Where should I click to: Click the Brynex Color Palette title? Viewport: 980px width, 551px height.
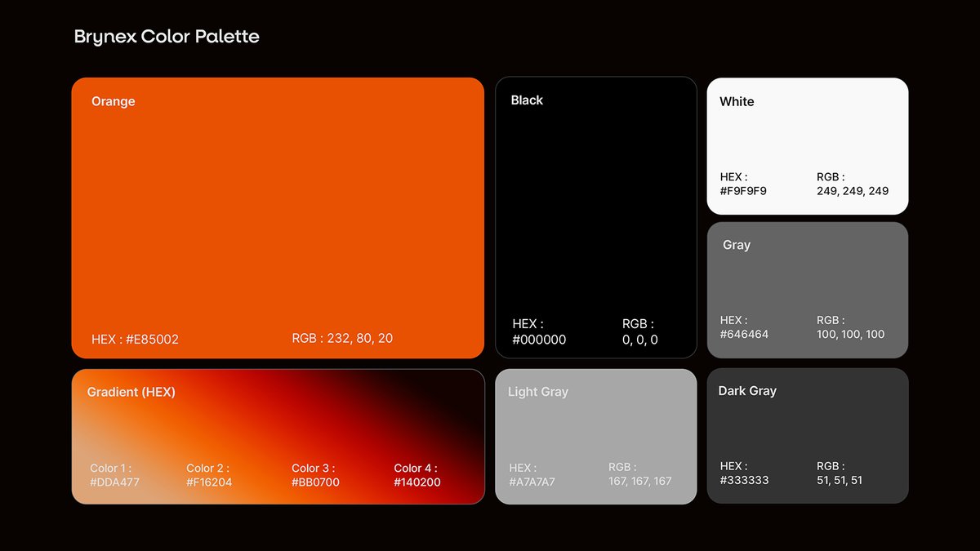tap(167, 37)
